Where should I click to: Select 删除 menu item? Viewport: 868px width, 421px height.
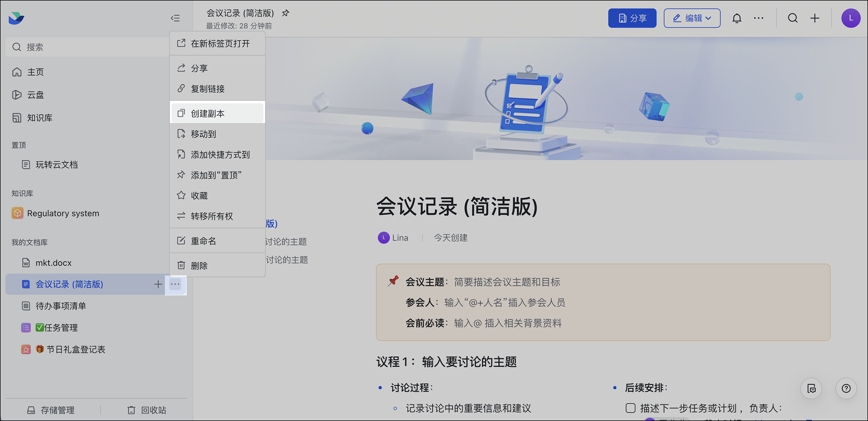217,266
